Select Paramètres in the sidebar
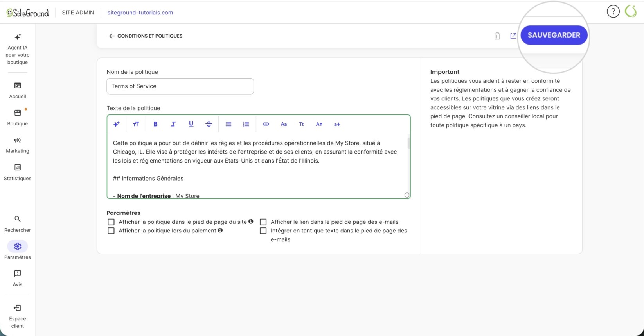644x336 pixels. (x=18, y=251)
